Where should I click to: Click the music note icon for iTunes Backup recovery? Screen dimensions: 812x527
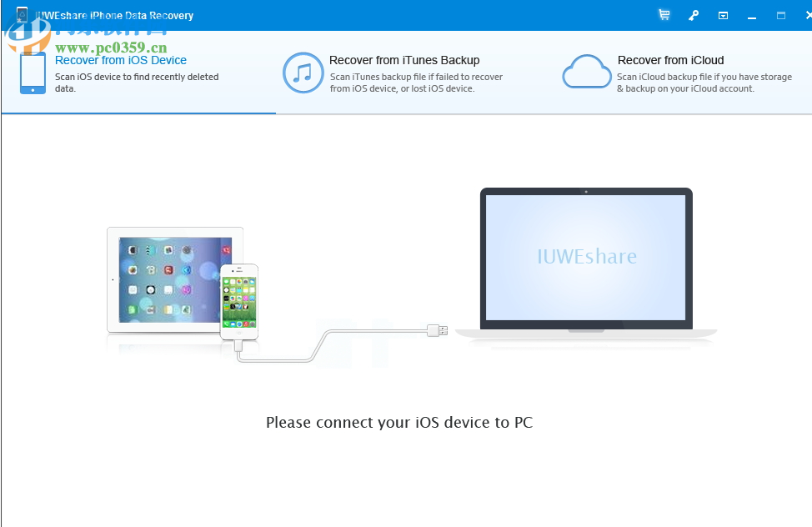coord(303,73)
